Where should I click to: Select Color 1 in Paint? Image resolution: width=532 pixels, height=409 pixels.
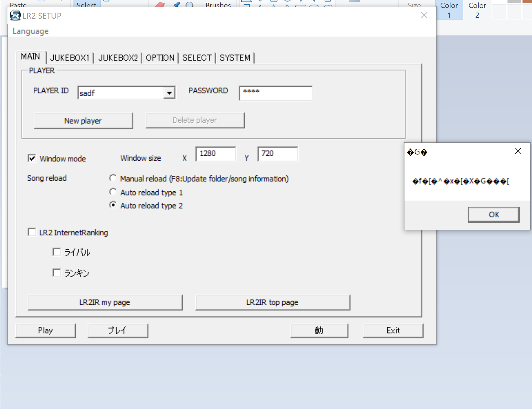449,10
